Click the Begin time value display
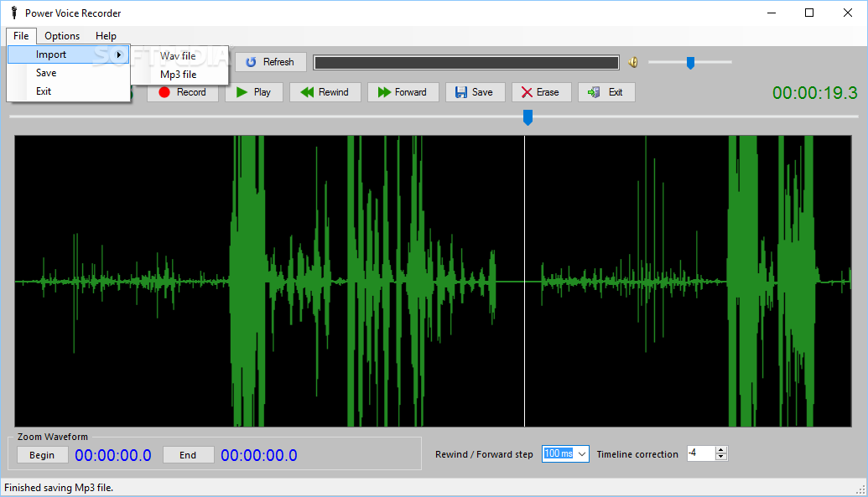868x497 pixels. point(113,455)
